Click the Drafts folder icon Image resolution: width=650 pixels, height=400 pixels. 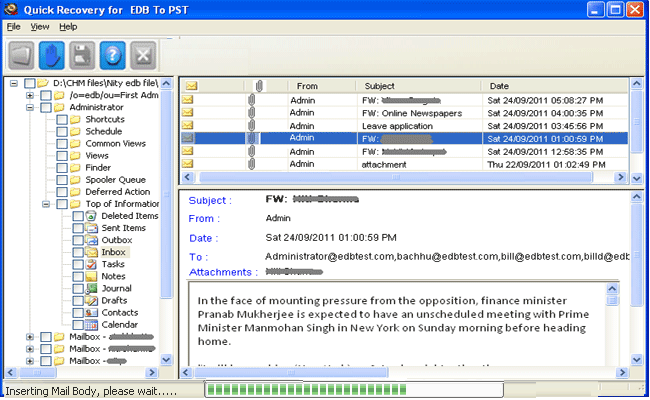[91, 301]
